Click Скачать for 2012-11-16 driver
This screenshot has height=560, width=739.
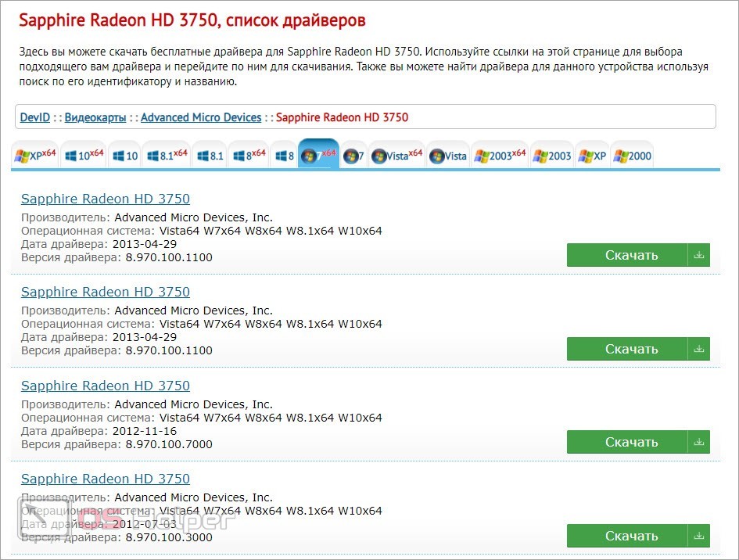click(x=631, y=442)
